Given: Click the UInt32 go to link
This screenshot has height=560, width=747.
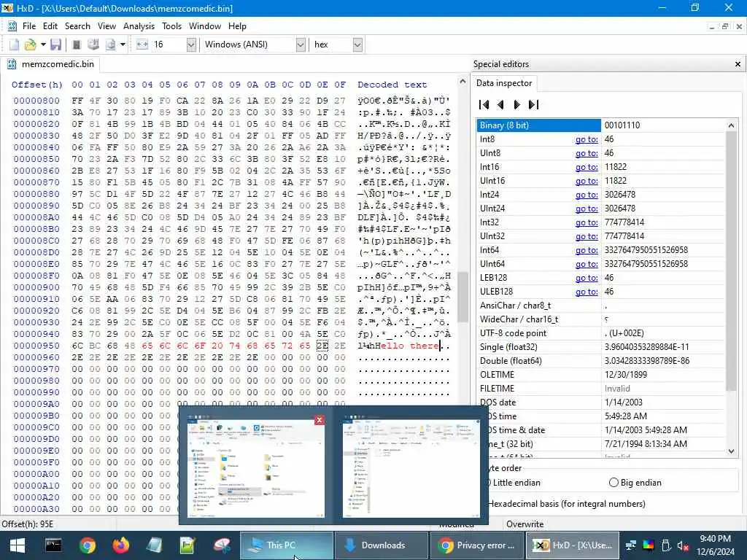Looking at the screenshot, I should click(x=587, y=236).
